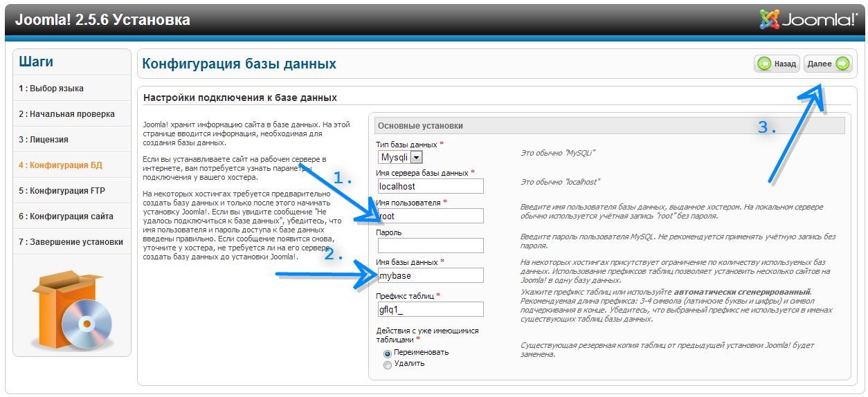Click the database name field with mybase

tap(429, 275)
